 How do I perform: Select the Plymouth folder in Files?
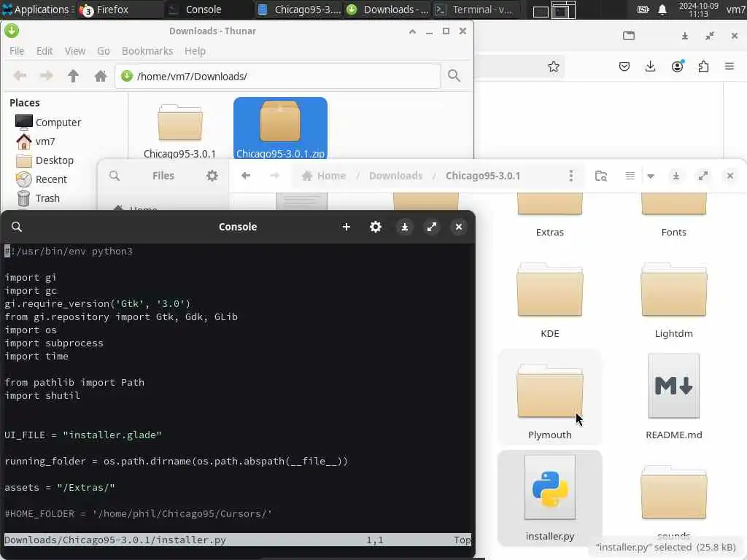point(550,396)
